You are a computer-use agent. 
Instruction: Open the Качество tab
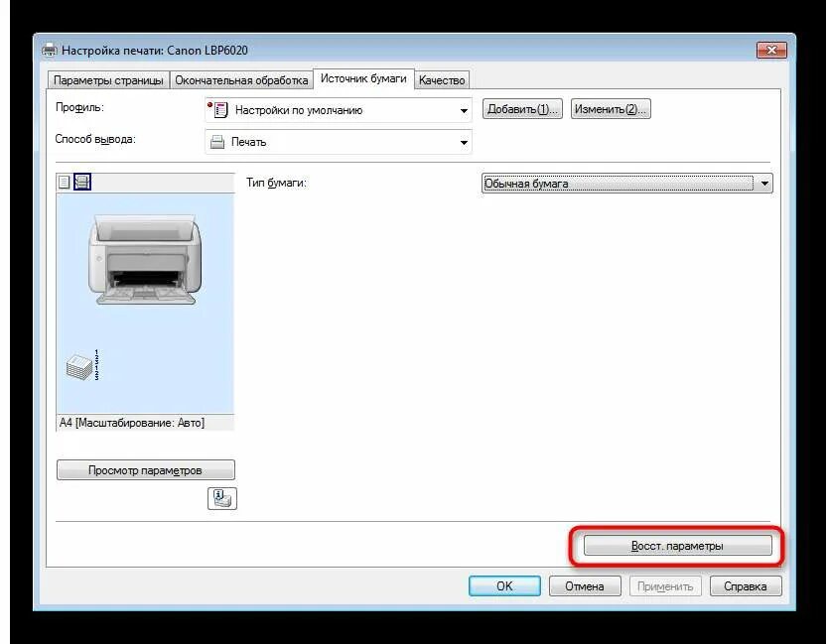click(x=442, y=80)
